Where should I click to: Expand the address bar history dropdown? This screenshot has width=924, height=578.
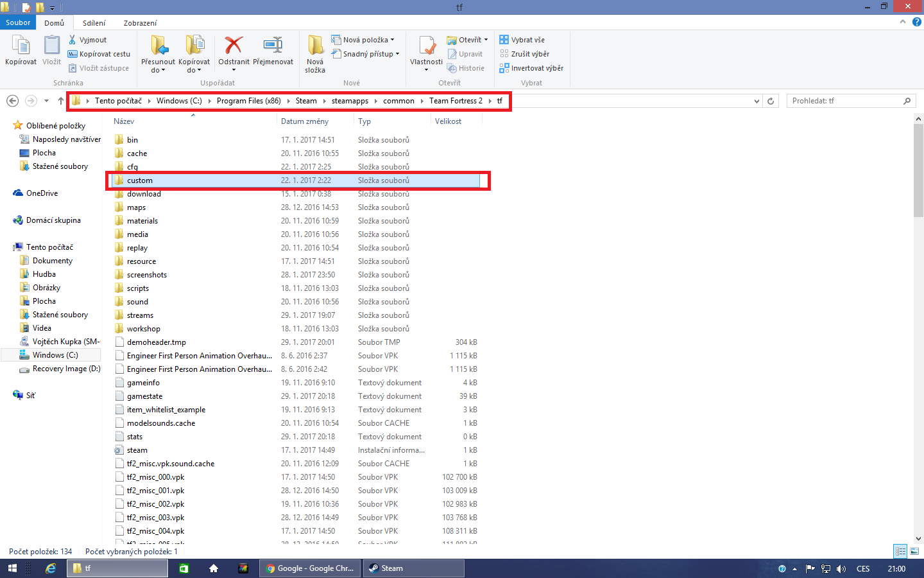[757, 101]
